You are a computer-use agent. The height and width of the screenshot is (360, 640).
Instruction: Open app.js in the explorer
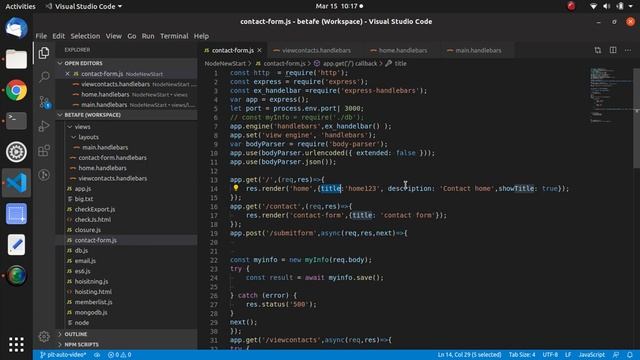coord(83,189)
